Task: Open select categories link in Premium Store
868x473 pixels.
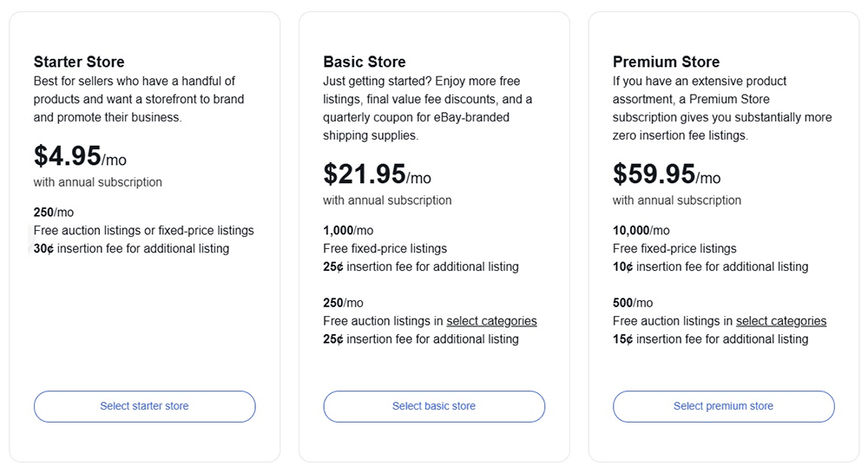Action: pyautogui.click(x=781, y=321)
